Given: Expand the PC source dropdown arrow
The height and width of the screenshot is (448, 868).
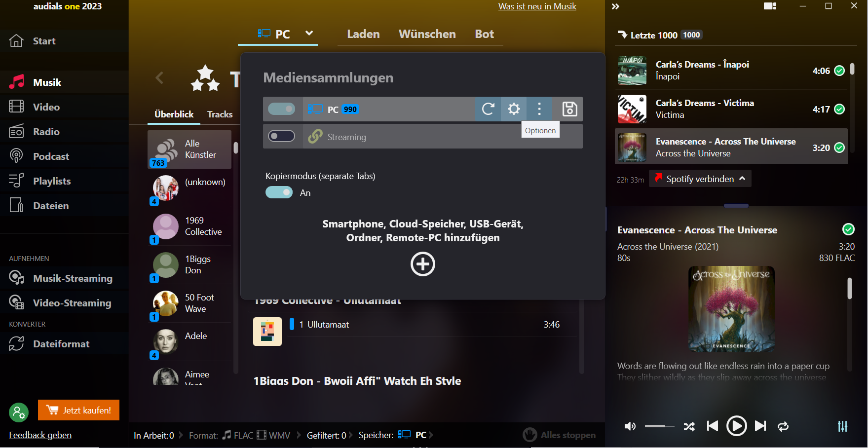Looking at the screenshot, I should 309,33.
